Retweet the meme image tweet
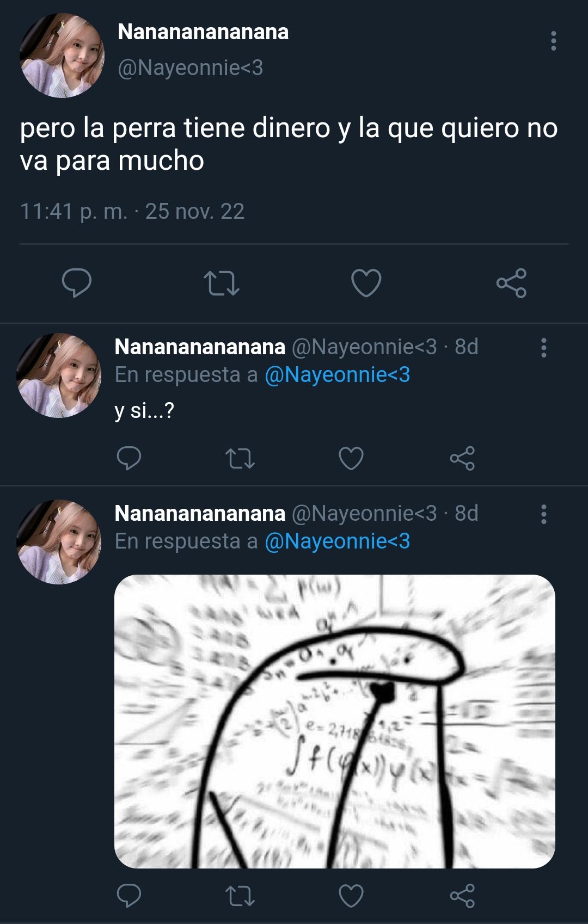The image size is (588, 924). (240, 896)
